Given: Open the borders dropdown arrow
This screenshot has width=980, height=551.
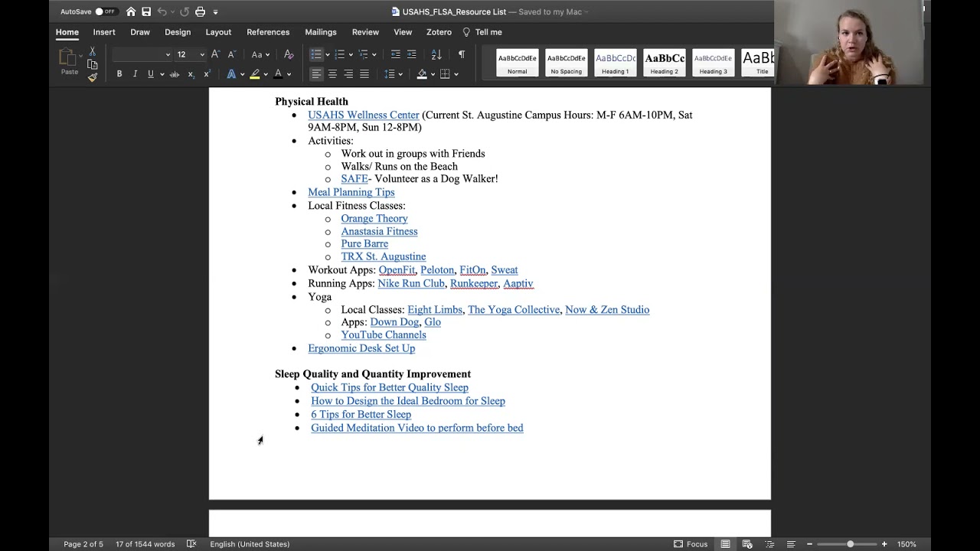Looking at the screenshot, I should (x=456, y=75).
